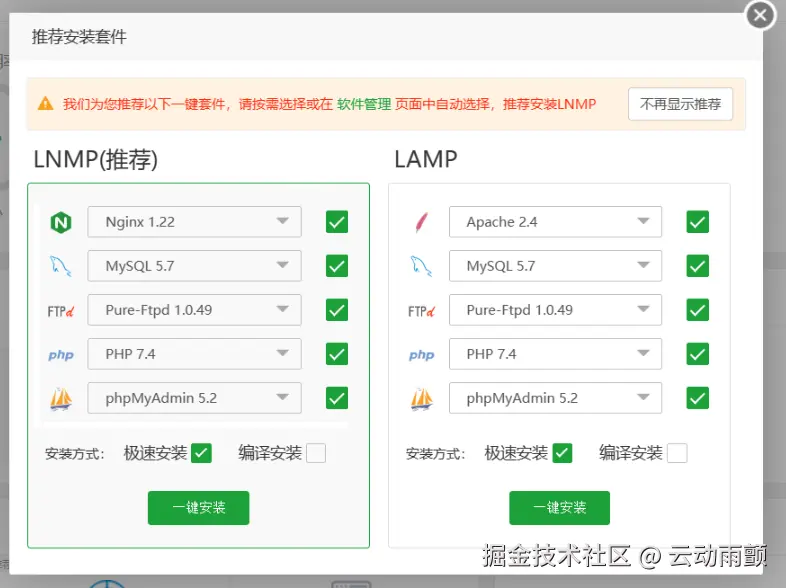Uncheck Apache 2.4 in LAMP
The image size is (786, 588).
(698, 222)
